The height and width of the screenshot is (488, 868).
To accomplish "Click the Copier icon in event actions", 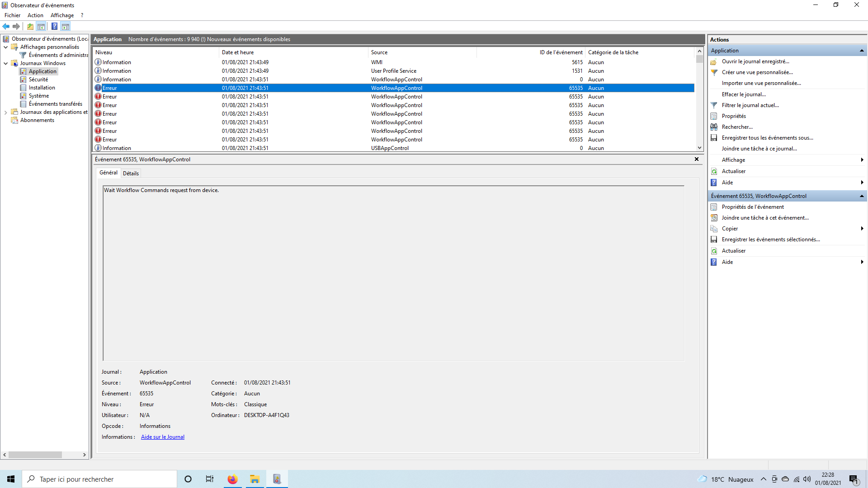I will click(714, 229).
